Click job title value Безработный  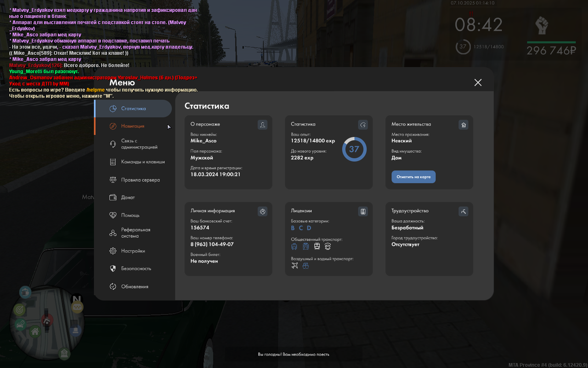[x=407, y=228]
